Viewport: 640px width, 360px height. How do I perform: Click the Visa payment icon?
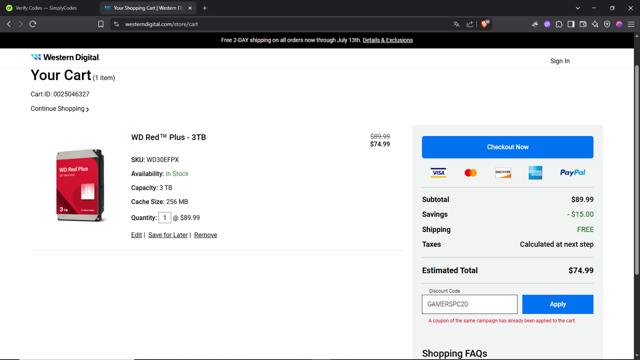point(438,173)
